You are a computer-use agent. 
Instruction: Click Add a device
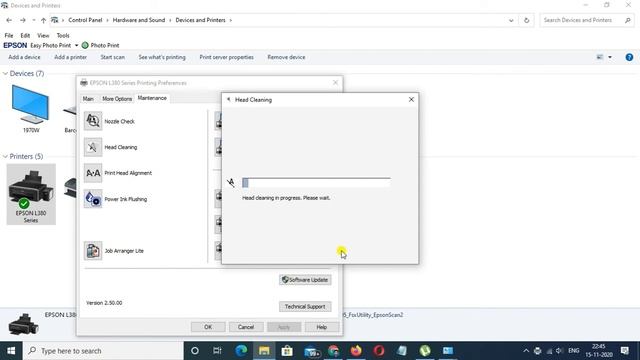coord(24,57)
